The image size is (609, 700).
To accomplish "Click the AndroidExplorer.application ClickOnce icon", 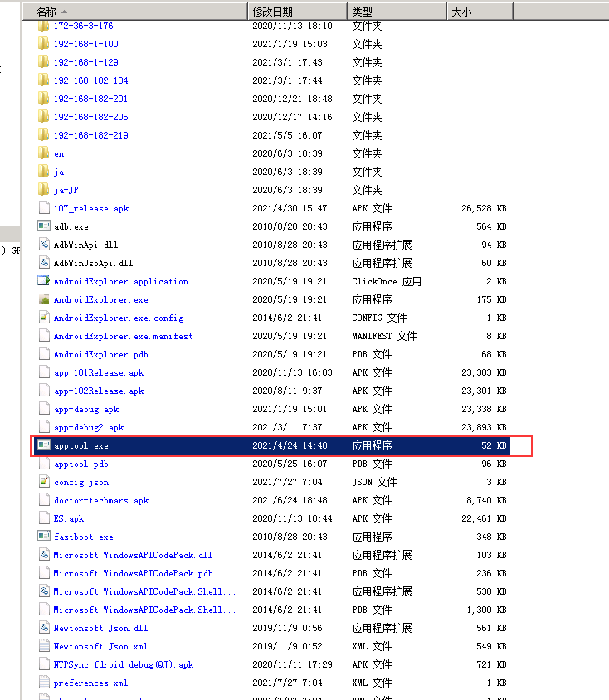I will [x=44, y=281].
